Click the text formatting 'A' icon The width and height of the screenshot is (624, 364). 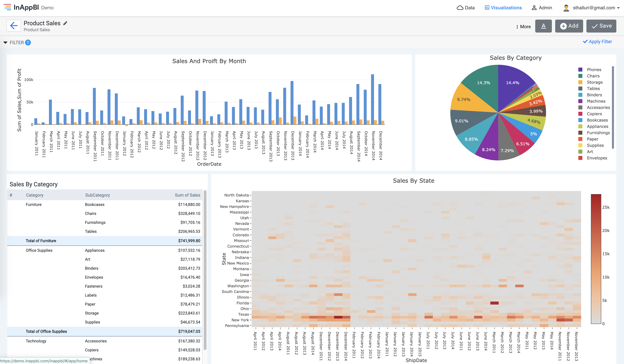click(544, 26)
